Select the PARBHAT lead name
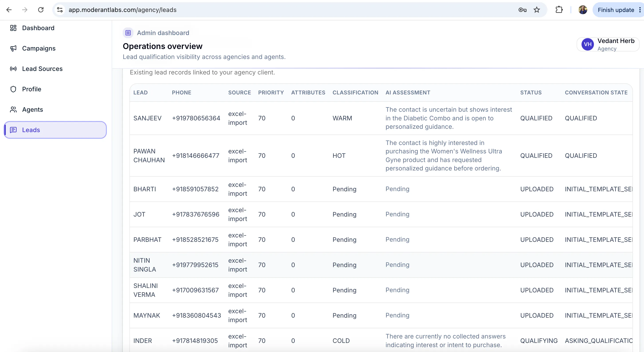Viewport: 644px width, 352px height. (148, 239)
